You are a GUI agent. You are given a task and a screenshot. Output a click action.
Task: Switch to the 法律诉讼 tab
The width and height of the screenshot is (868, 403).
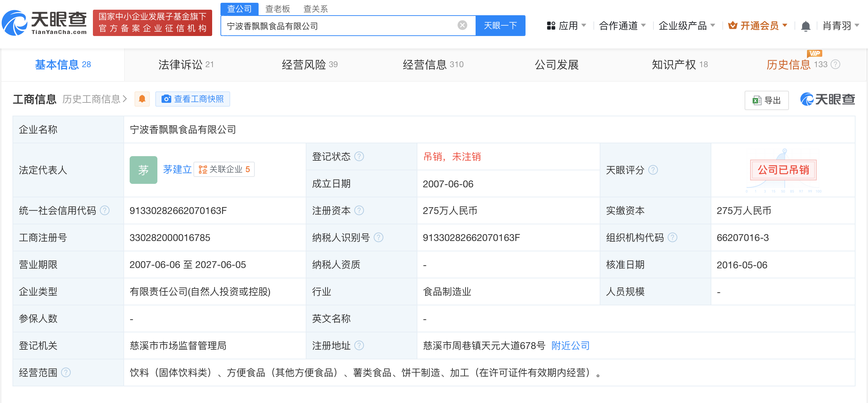click(x=186, y=64)
